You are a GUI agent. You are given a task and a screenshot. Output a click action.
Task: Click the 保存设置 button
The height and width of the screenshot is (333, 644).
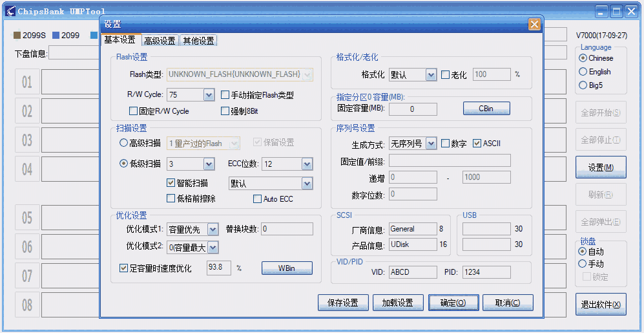(343, 303)
